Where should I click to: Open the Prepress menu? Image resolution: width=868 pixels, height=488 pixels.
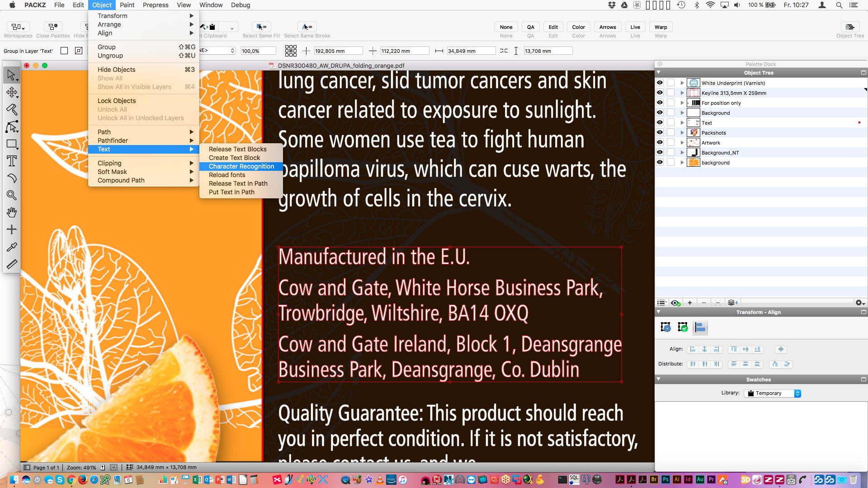(156, 5)
